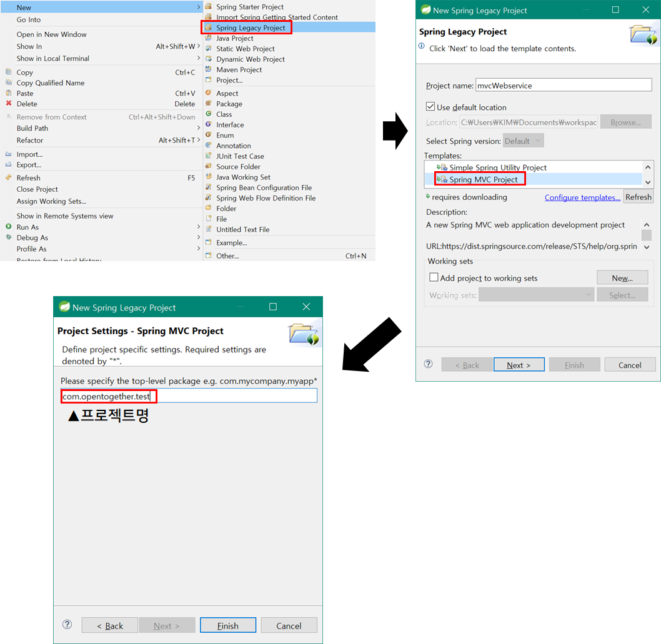The height and width of the screenshot is (644, 661).
Task: Click the Package icon
Action: pos(208,103)
